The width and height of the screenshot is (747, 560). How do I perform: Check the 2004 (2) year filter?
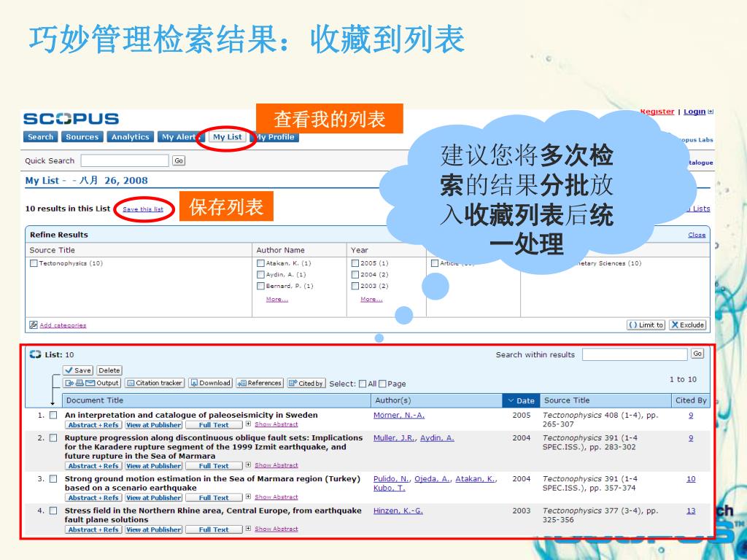point(355,275)
